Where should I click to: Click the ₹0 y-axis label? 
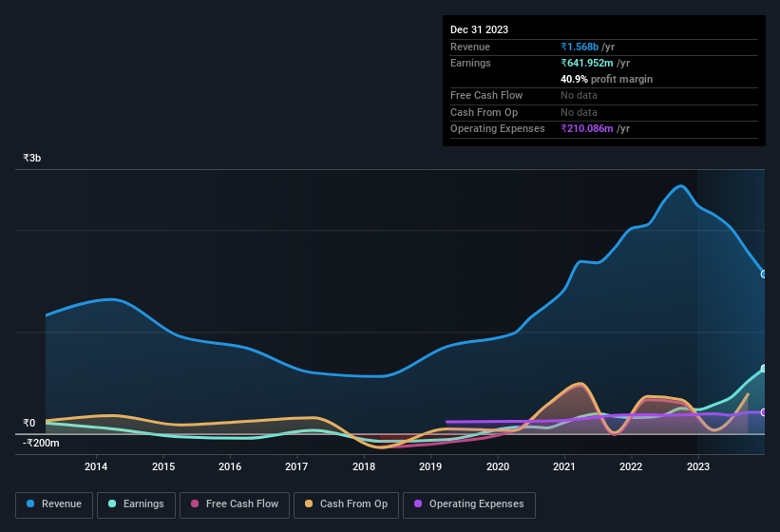pyautogui.click(x=29, y=423)
